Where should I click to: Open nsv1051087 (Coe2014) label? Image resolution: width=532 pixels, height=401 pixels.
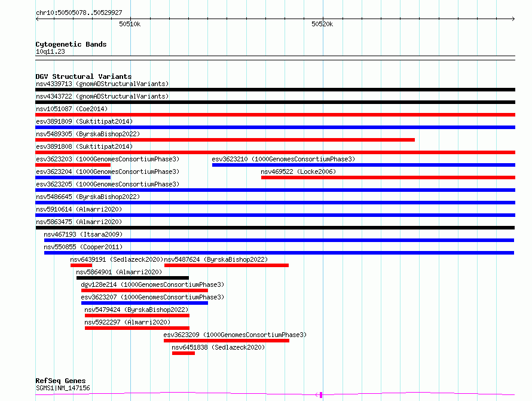(72, 109)
